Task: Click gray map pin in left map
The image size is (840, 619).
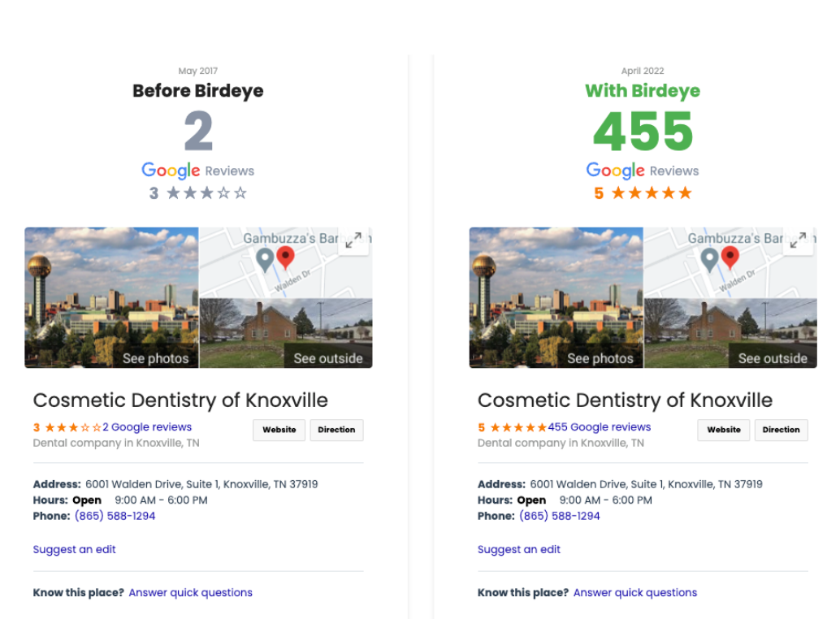Action: 265,260
